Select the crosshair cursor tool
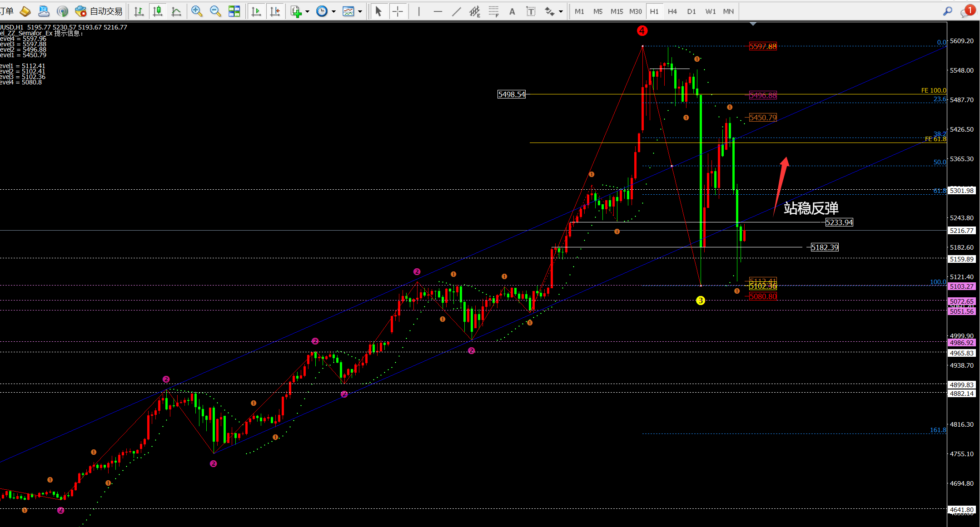 pyautogui.click(x=398, y=11)
